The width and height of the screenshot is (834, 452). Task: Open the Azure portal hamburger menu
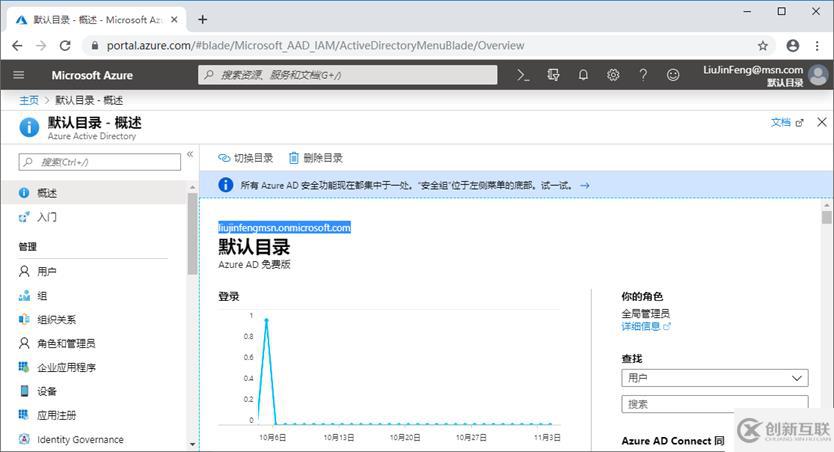[19, 75]
